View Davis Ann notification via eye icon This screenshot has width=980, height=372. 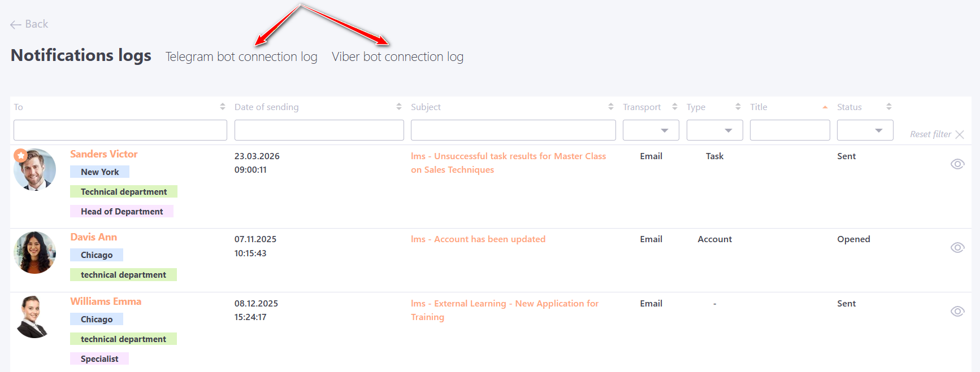[957, 248]
